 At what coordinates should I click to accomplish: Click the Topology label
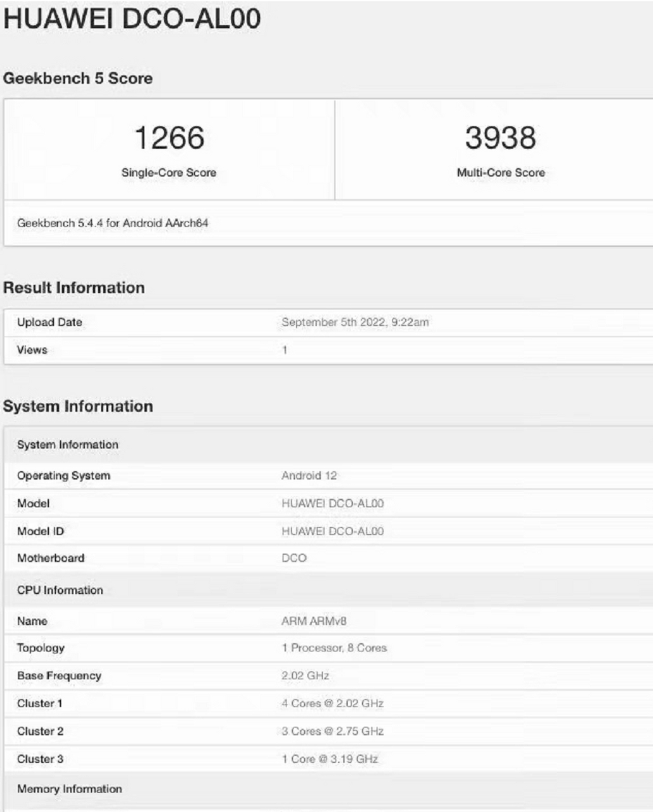point(41,648)
